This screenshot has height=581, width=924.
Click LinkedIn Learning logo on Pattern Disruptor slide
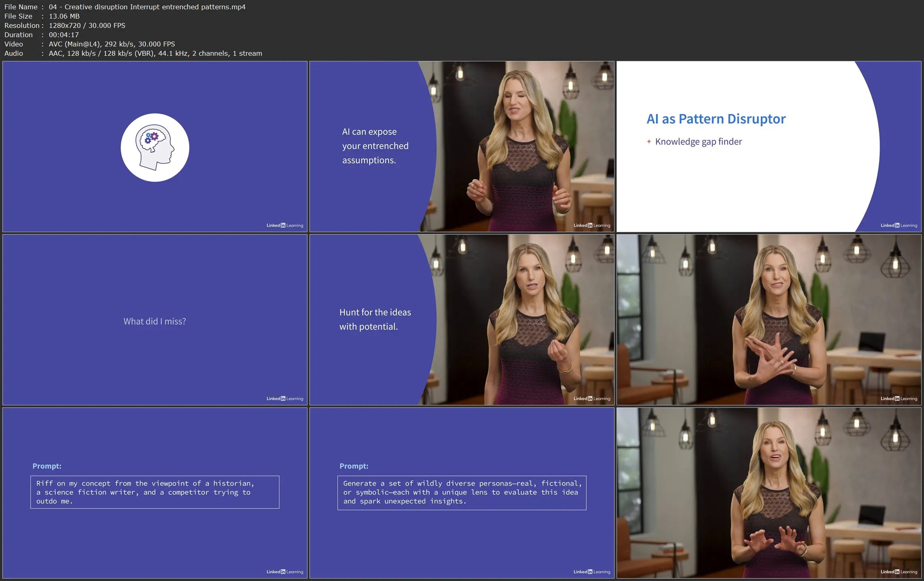coord(899,225)
